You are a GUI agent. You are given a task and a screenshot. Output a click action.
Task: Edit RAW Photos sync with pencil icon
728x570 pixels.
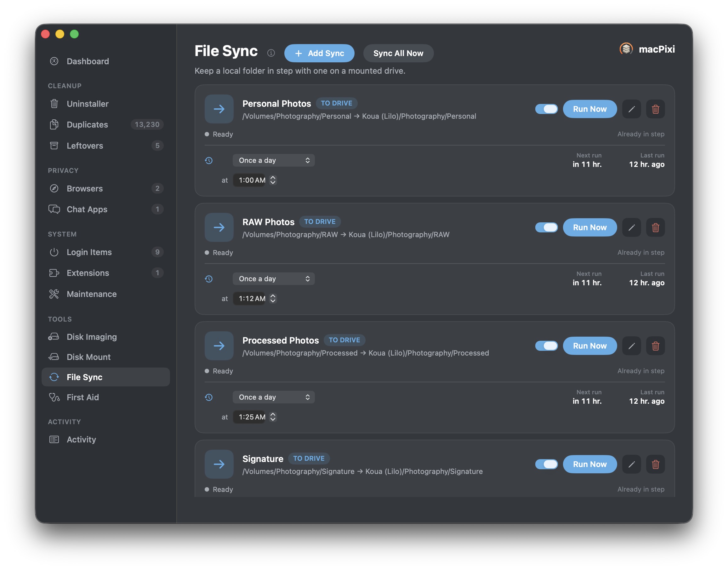[631, 228]
